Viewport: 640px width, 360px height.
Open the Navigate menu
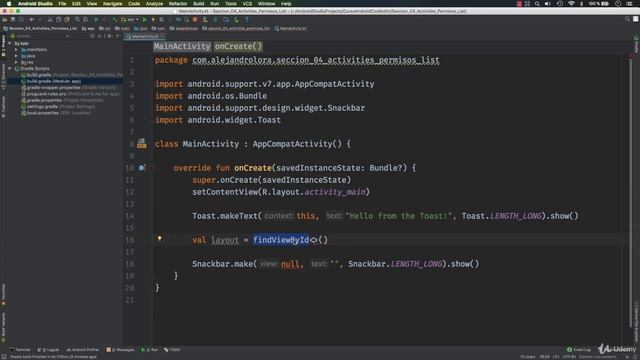point(112,3)
